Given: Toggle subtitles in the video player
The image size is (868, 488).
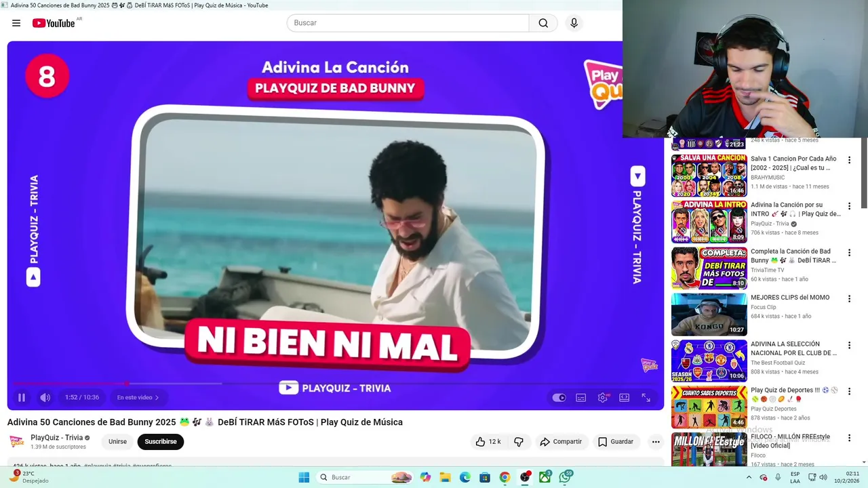Looking at the screenshot, I should (x=581, y=398).
